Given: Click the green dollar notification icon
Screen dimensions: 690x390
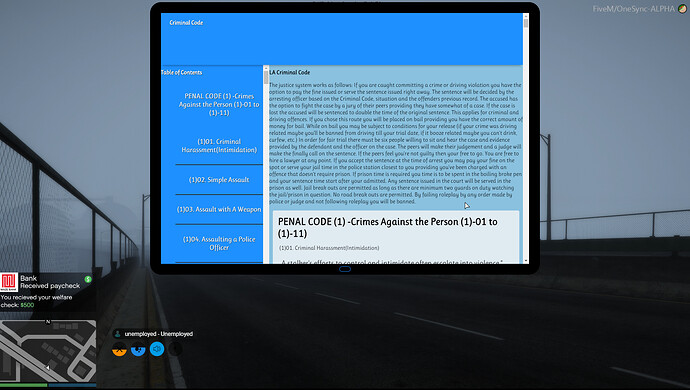Looking at the screenshot, I should coord(88,279).
